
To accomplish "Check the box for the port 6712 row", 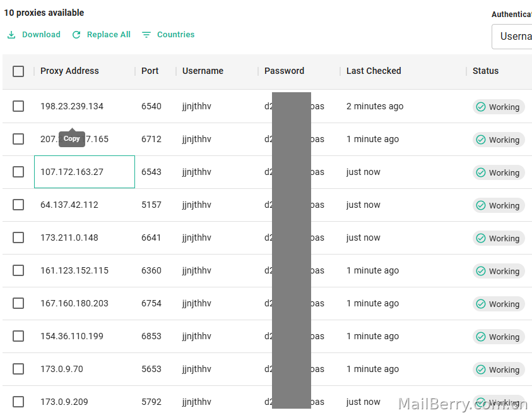I will tap(18, 139).
